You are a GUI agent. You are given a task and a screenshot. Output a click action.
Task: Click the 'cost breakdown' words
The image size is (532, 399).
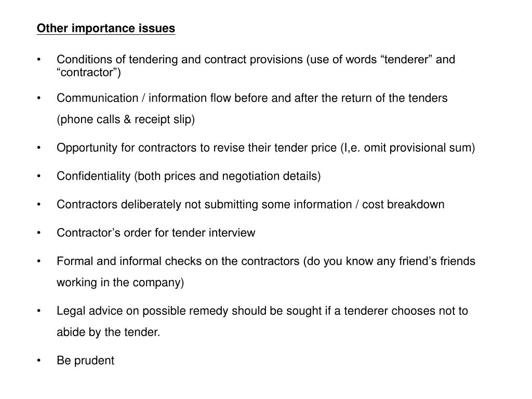(x=403, y=205)
